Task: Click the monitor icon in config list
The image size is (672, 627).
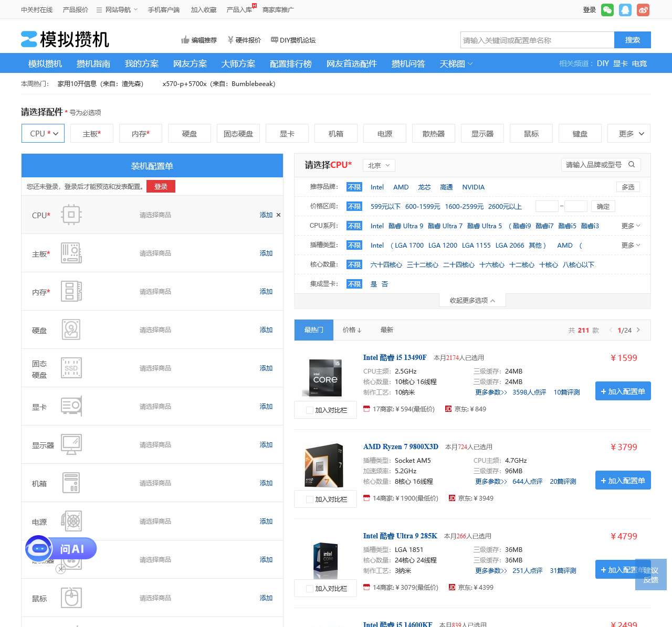Action: click(x=71, y=444)
